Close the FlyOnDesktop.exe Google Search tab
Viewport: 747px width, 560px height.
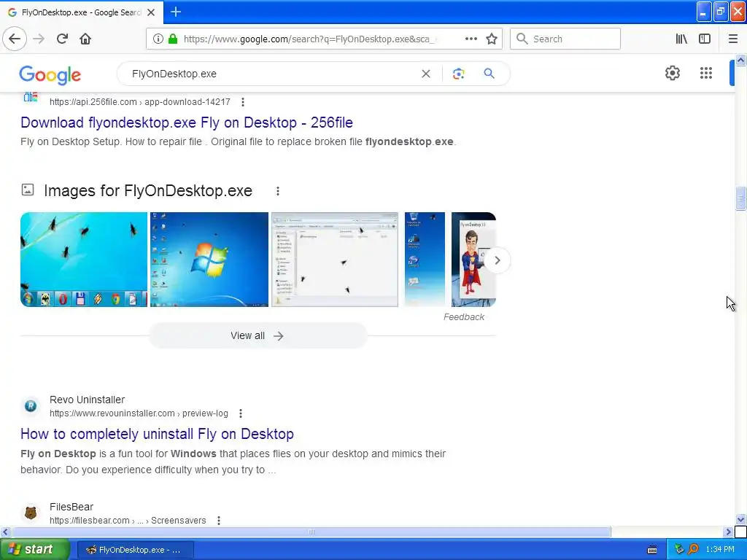(x=151, y=12)
